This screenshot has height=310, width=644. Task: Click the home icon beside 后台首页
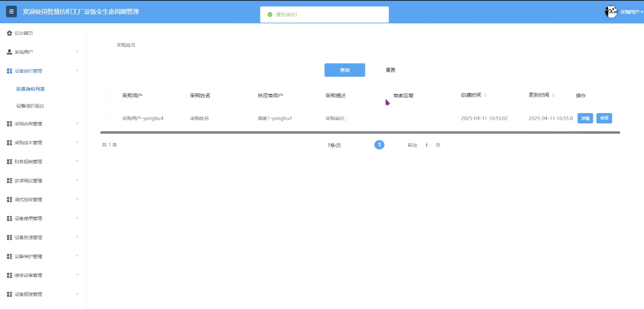9,33
